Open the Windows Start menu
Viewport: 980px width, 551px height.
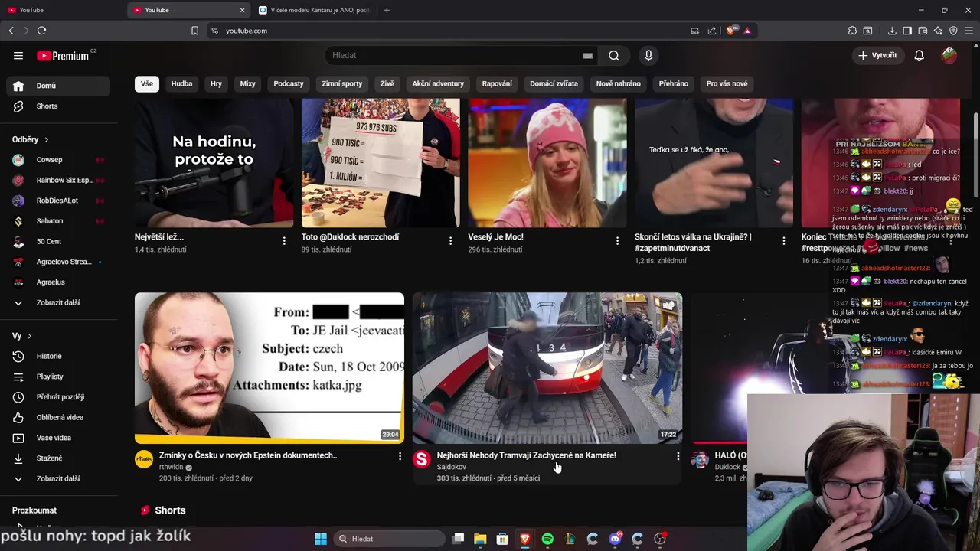click(321, 539)
